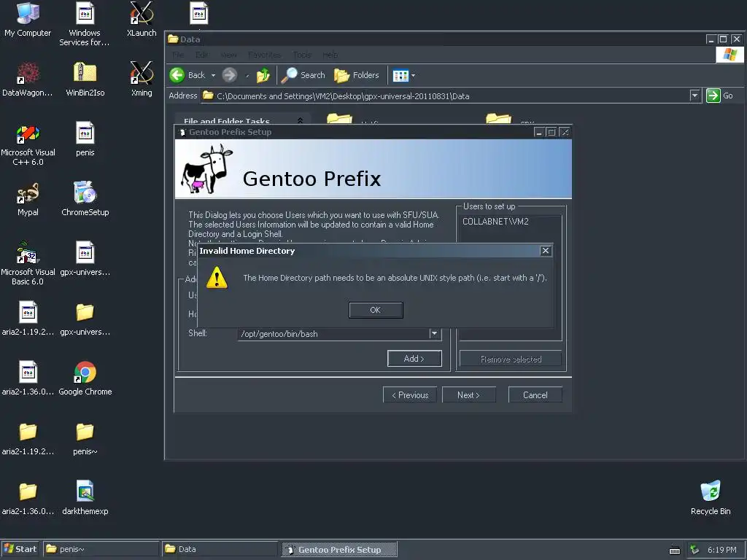Open the View menu in Data window
The height and width of the screenshot is (560, 747).
coord(228,55)
